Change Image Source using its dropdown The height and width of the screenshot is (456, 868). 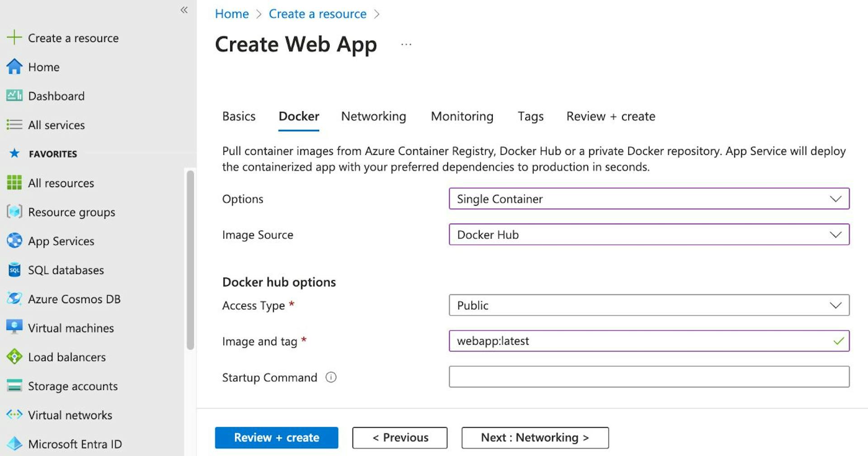[x=835, y=235]
